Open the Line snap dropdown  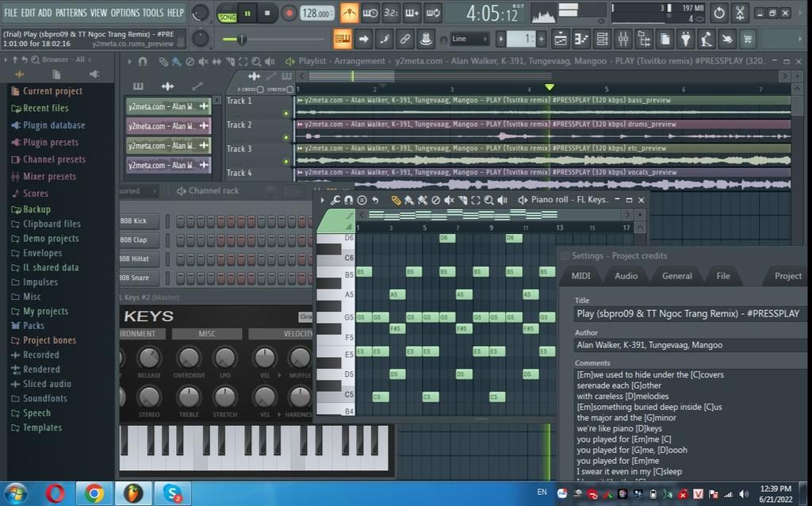[469, 39]
